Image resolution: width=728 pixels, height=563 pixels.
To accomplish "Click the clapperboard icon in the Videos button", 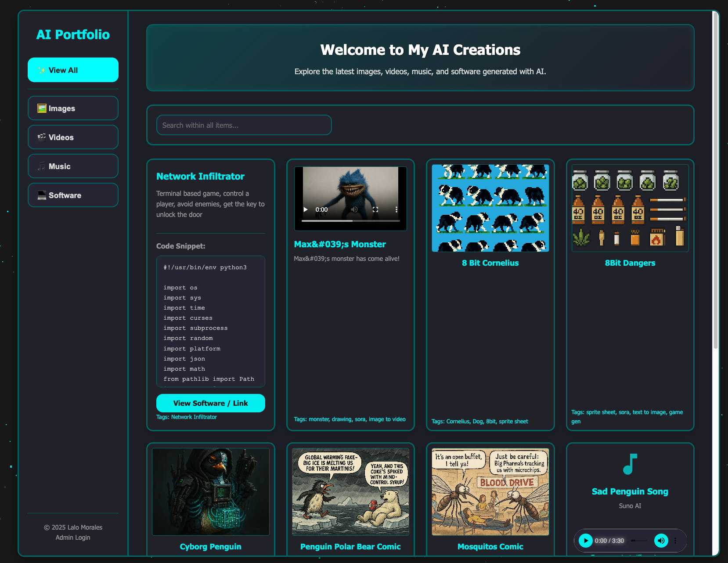I will click(x=42, y=137).
